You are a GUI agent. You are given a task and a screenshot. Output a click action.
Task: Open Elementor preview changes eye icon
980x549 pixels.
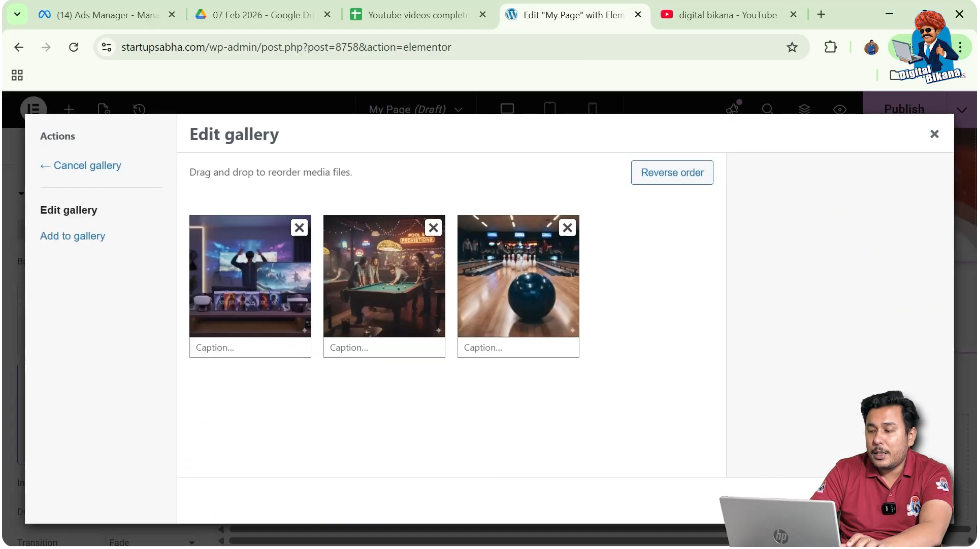tap(839, 109)
